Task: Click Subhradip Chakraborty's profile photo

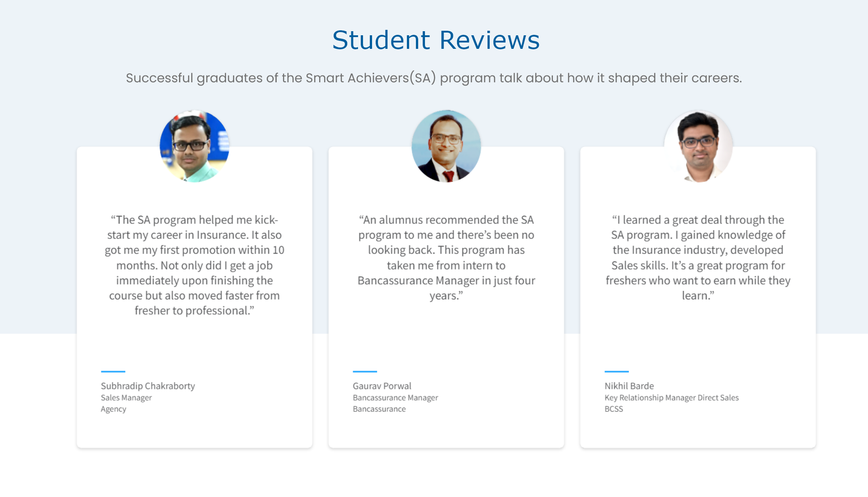Action: coord(194,146)
